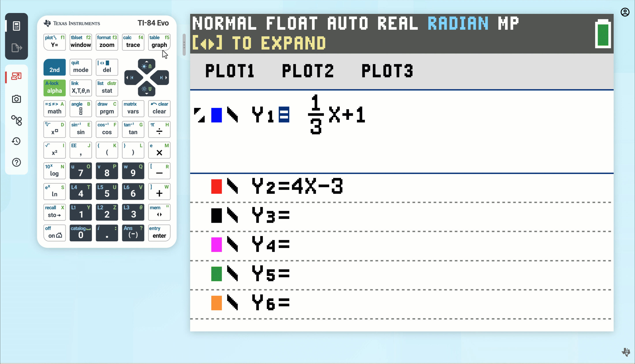Viewport: 635px width, 364px height.
Task: Click the 4X-3 expression for Y2
Action: 317,186
